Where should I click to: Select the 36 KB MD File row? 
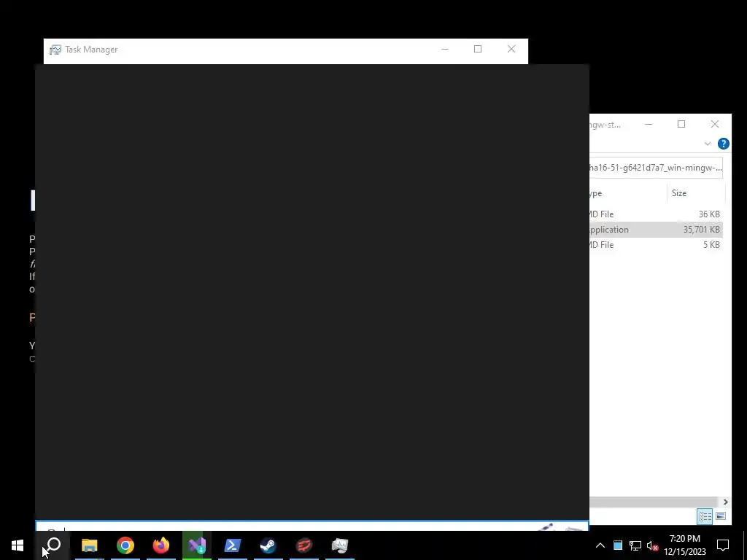click(x=656, y=214)
